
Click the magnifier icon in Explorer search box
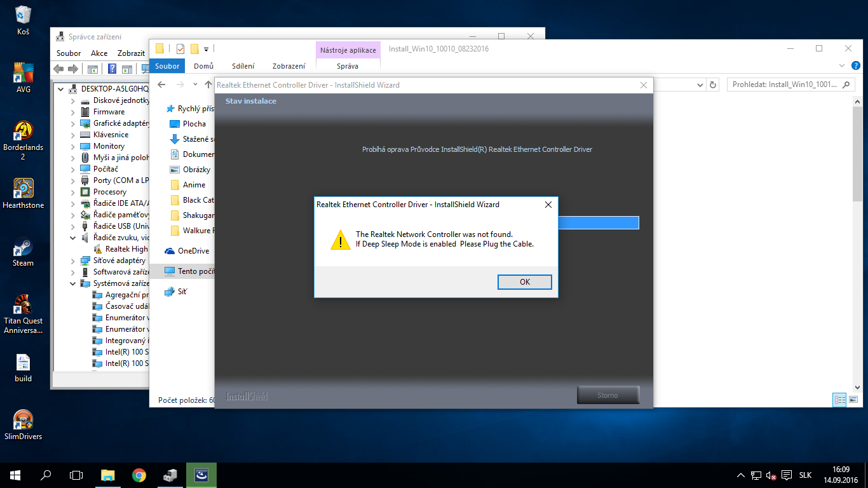(x=846, y=85)
